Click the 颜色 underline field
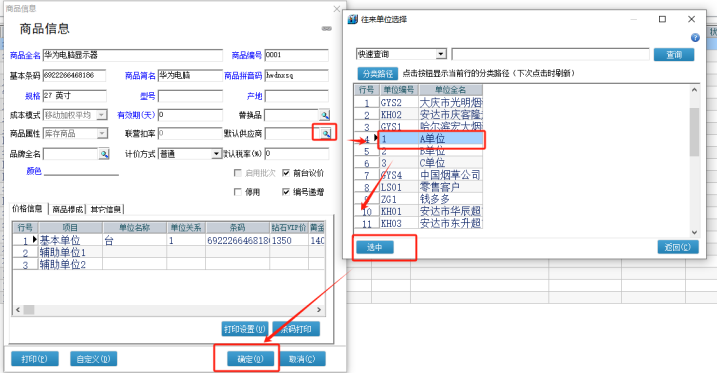The width and height of the screenshot is (718, 374). 81,171
